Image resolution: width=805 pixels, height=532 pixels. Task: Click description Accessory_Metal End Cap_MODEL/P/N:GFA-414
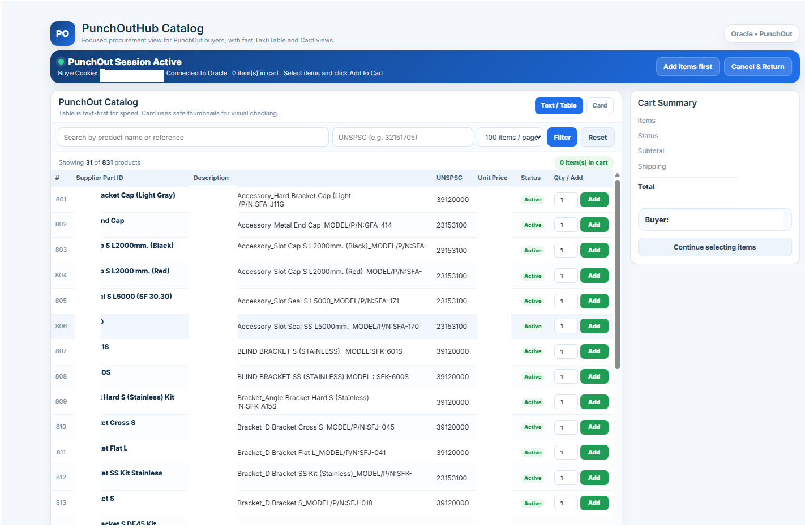tap(314, 225)
